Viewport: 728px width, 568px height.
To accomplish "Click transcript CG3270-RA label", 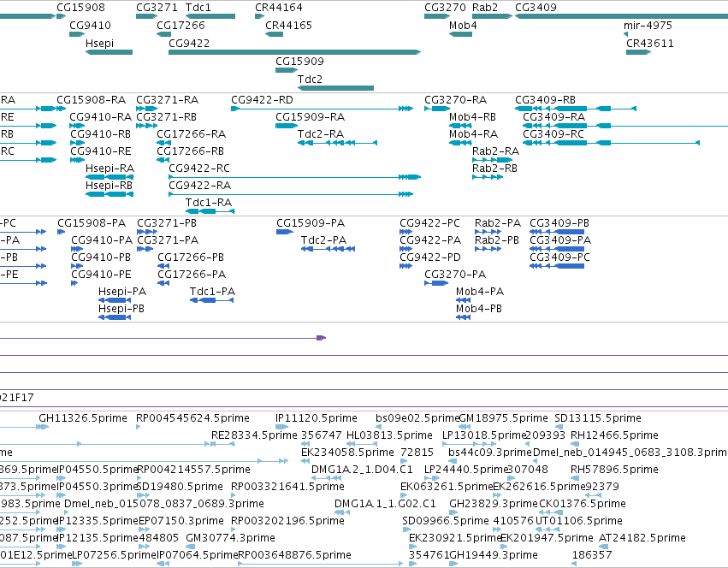I will click(455, 100).
